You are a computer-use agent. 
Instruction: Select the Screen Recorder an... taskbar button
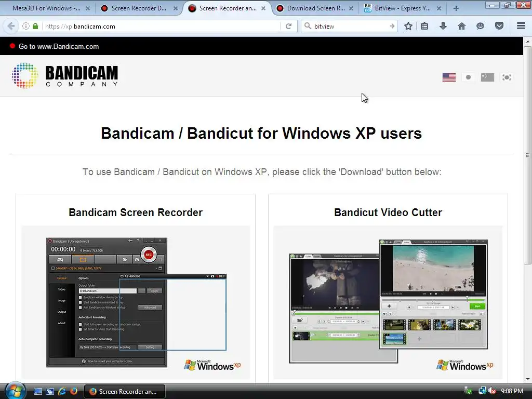[x=125, y=392]
